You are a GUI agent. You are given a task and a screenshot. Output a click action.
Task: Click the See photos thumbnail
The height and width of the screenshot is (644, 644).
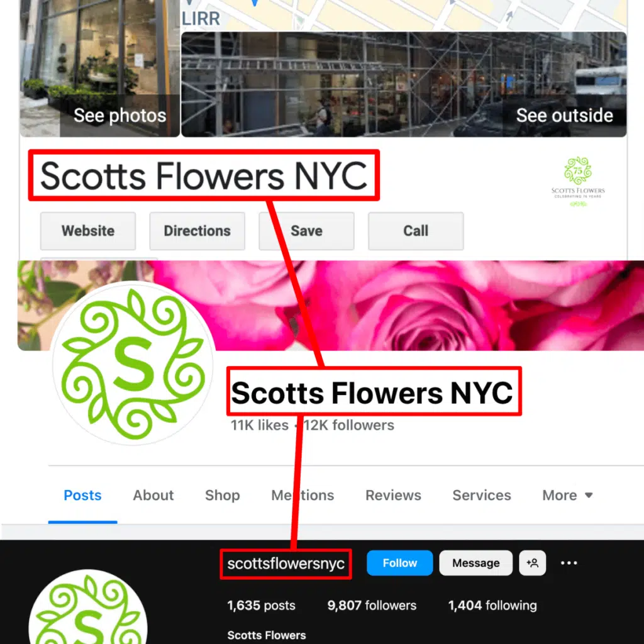pyautogui.click(x=100, y=68)
